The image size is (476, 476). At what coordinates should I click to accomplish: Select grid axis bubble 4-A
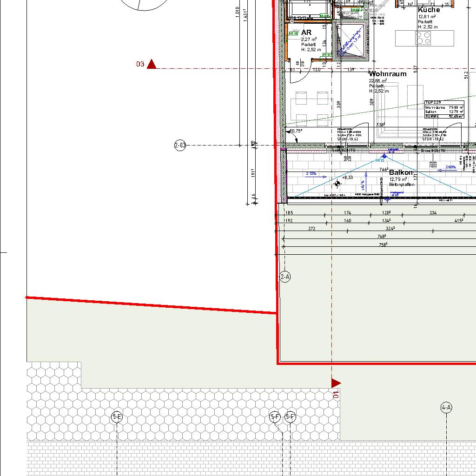click(x=446, y=408)
